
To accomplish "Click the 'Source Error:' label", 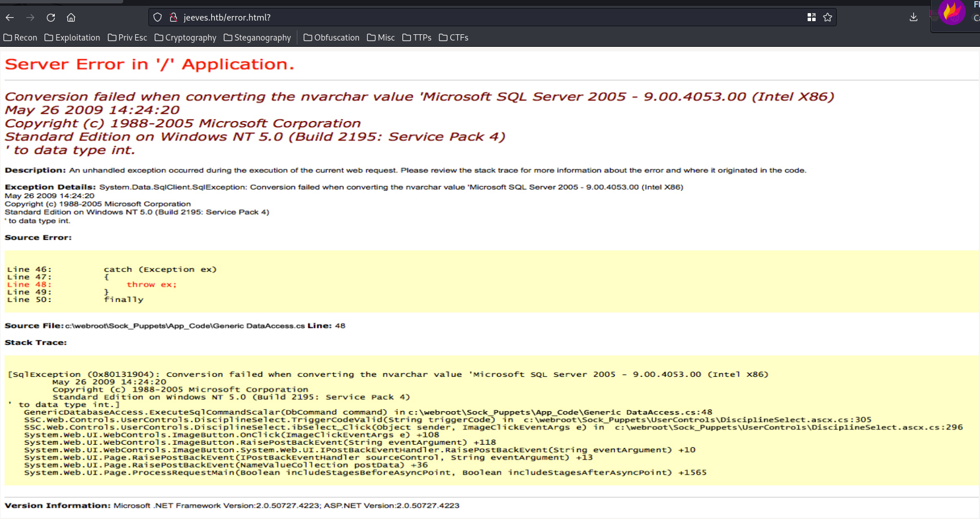I will tap(38, 238).
